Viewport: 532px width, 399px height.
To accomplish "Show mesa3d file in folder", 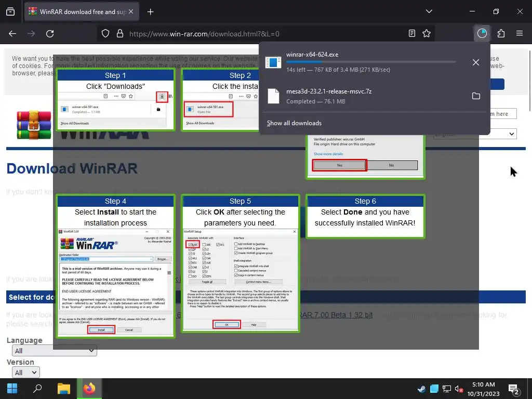I will point(476,96).
